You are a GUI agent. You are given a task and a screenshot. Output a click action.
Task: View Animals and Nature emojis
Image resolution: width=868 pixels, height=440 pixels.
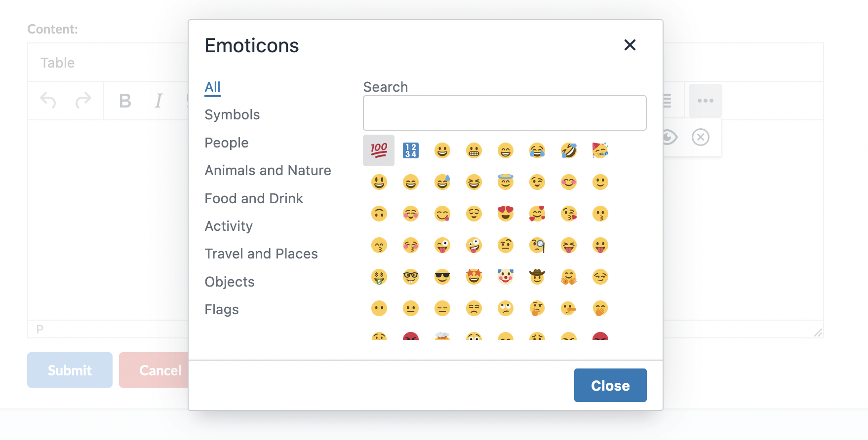[268, 170]
